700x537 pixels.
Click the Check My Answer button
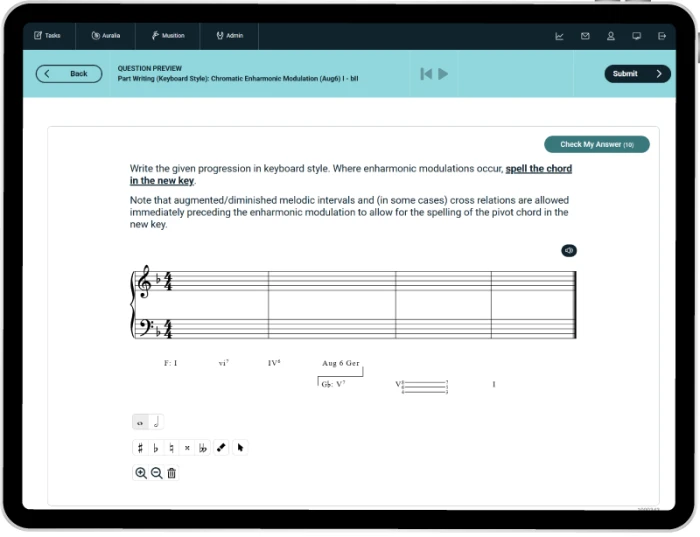pos(596,145)
